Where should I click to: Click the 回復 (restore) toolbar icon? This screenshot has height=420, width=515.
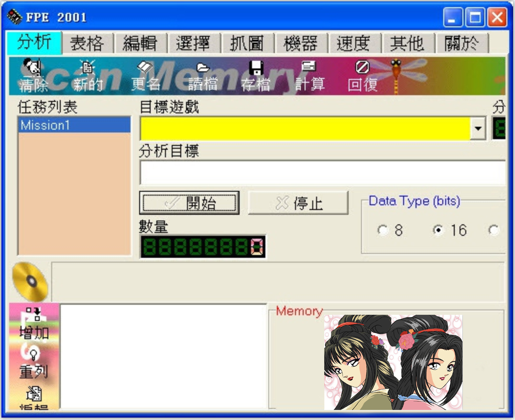[x=362, y=76]
